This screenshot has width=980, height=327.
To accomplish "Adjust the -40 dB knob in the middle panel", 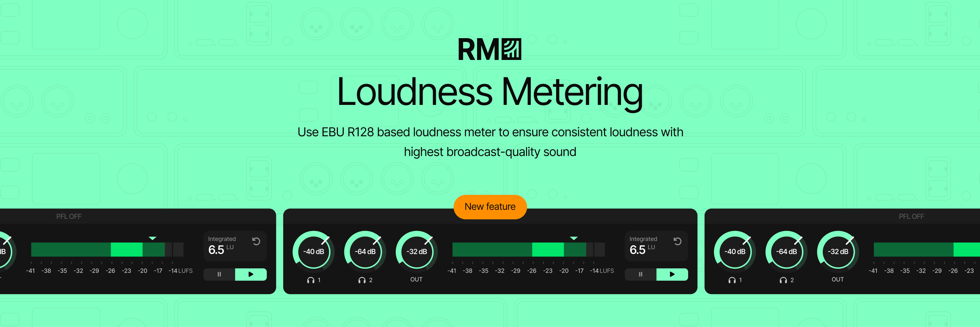I will [x=313, y=252].
